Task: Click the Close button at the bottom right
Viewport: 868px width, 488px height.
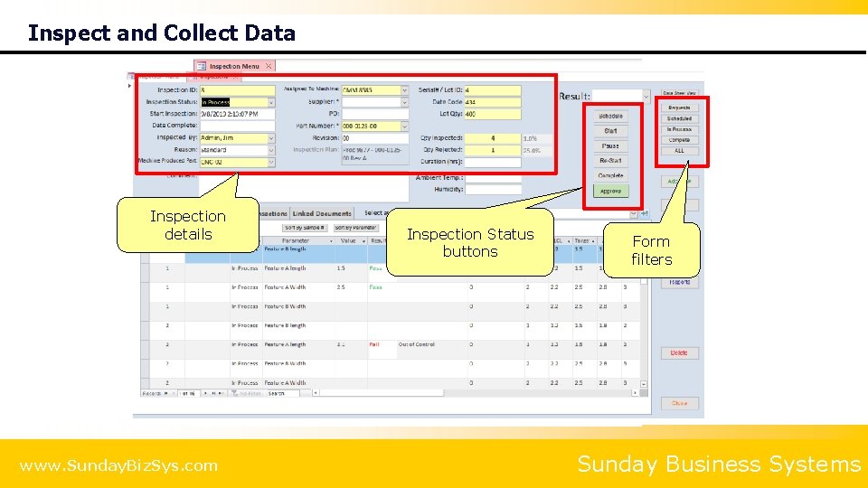Action: point(679,403)
